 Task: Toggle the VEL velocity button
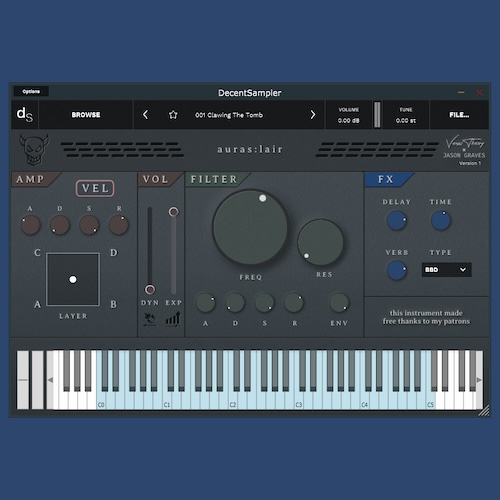[95, 188]
